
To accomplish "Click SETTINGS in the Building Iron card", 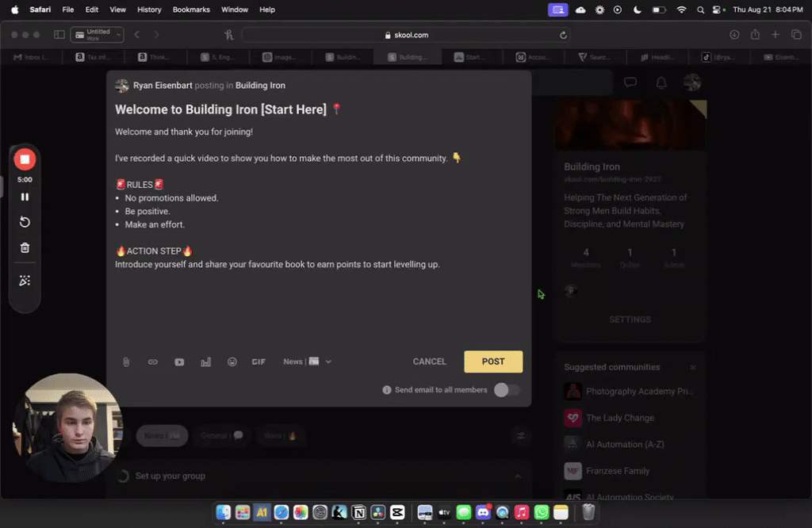I will [630, 320].
